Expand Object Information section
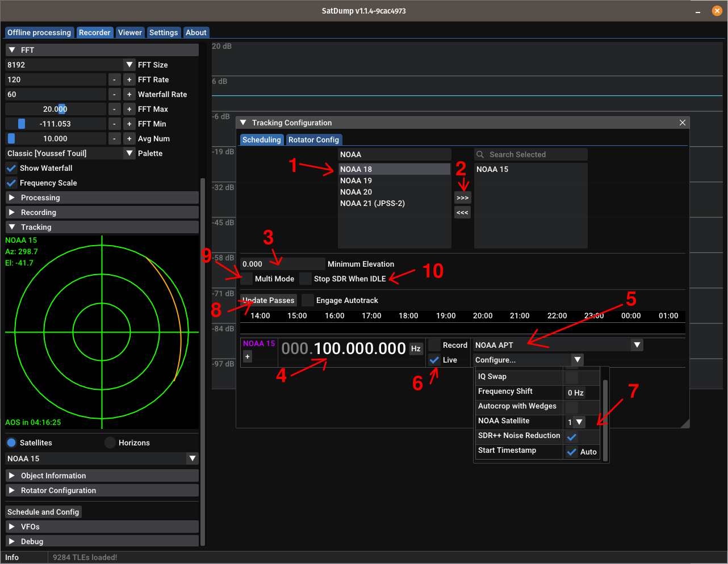The image size is (728, 564). click(102, 475)
